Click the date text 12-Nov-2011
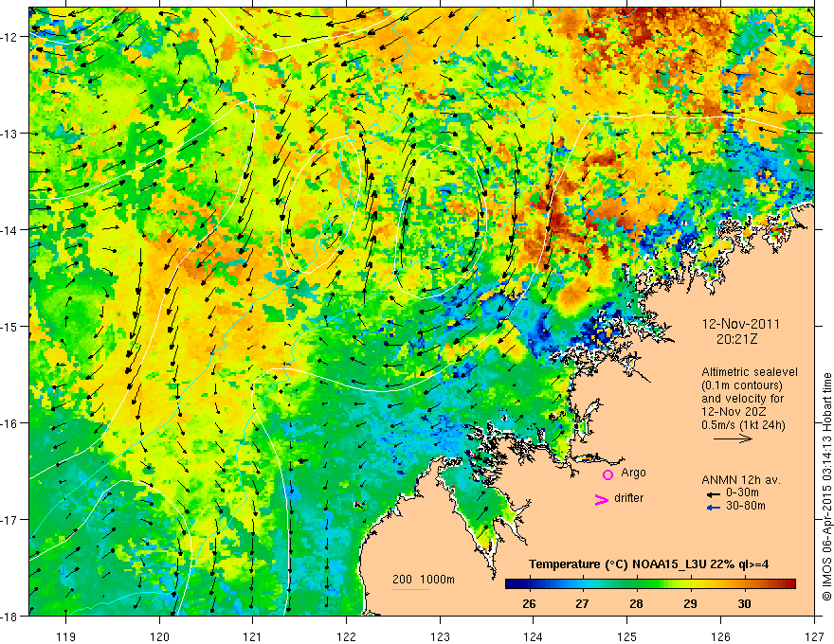The image size is (834, 644). coord(741,324)
